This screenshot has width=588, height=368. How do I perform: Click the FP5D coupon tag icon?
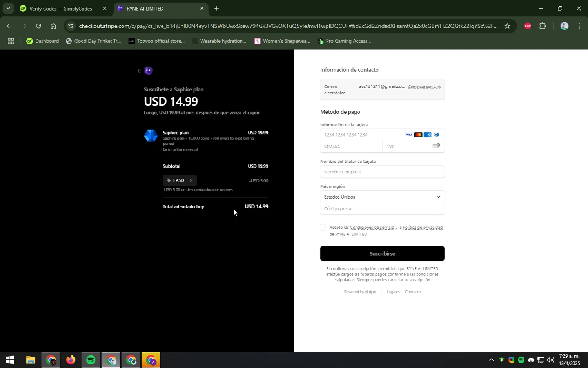coord(169,180)
